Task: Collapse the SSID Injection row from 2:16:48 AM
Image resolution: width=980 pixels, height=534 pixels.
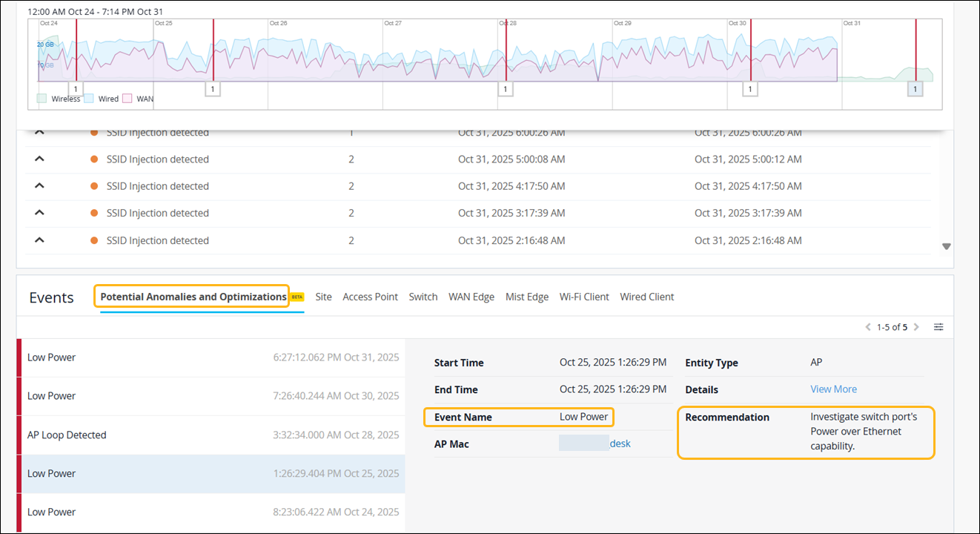Action: tap(40, 240)
